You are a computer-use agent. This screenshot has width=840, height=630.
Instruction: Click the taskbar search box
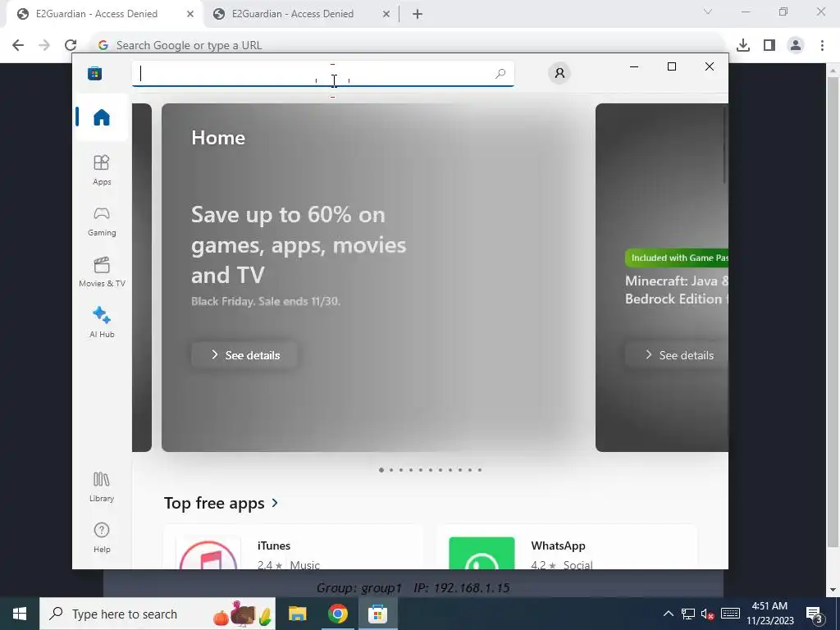pyautogui.click(x=157, y=614)
